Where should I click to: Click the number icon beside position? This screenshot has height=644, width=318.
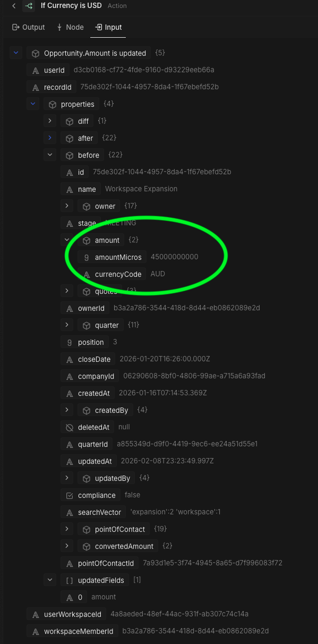68,342
